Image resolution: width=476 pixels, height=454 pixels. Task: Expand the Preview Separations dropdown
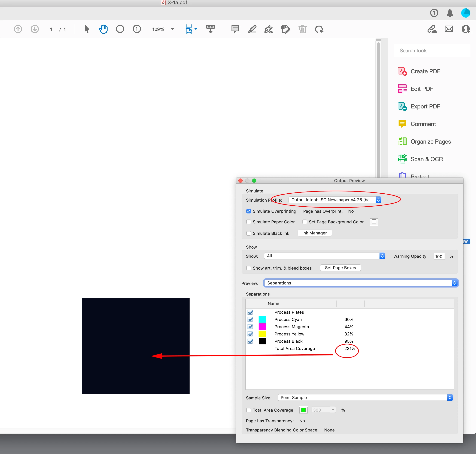(x=361, y=283)
